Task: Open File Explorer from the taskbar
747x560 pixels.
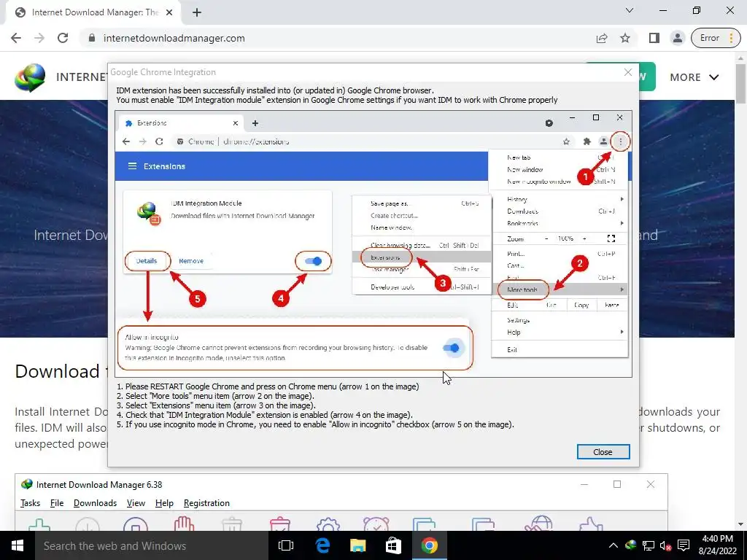Action: 357,545
